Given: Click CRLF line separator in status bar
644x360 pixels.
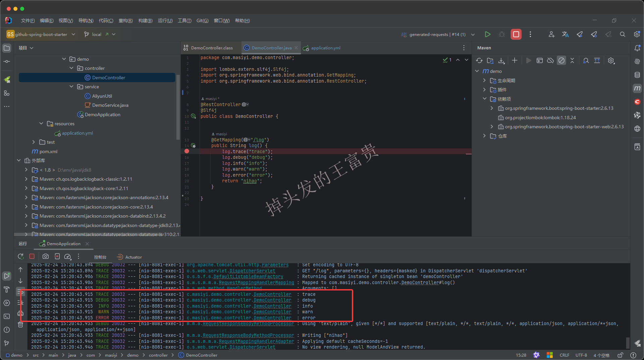Looking at the screenshot, I should [564, 355].
